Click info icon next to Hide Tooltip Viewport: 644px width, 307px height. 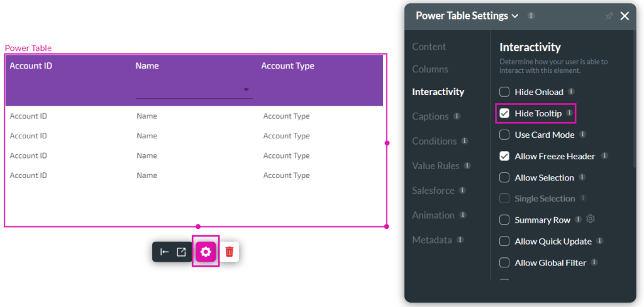pyautogui.click(x=569, y=113)
